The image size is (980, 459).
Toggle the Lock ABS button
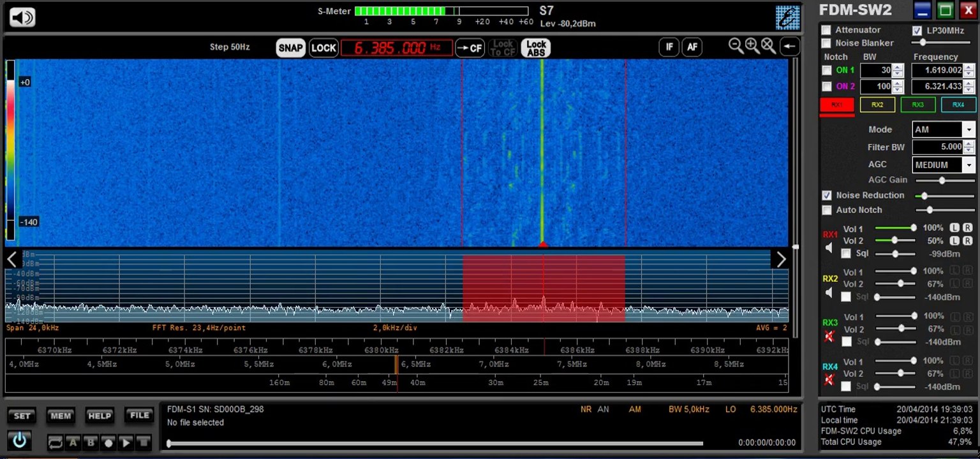(536, 48)
